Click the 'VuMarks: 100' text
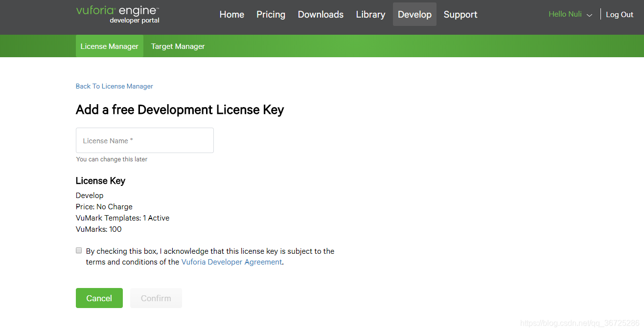Viewport: 644px width, 332px height. point(99,229)
